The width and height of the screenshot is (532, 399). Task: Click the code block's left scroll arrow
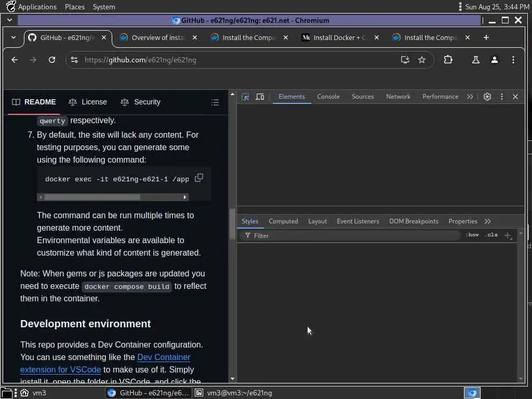[41, 197]
